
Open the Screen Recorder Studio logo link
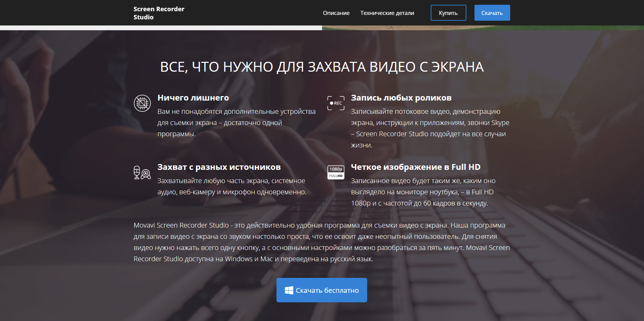click(159, 13)
